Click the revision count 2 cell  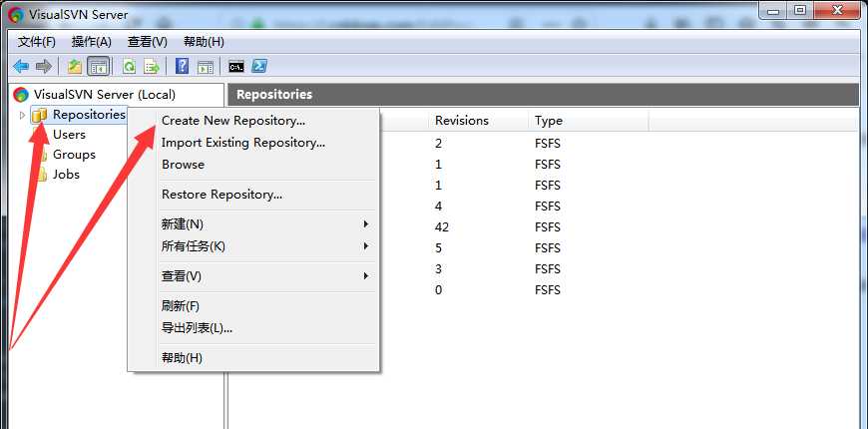click(x=438, y=144)
